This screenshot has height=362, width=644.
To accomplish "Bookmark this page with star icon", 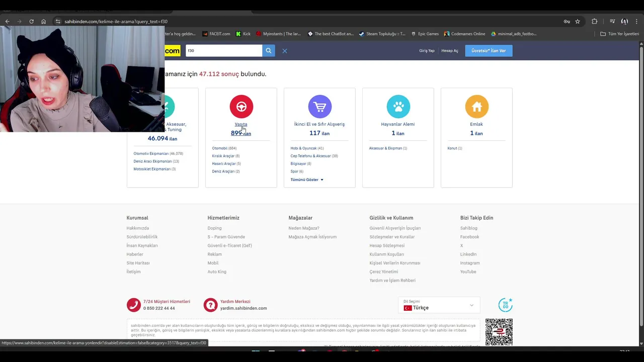I will click(x=578, y=22).
